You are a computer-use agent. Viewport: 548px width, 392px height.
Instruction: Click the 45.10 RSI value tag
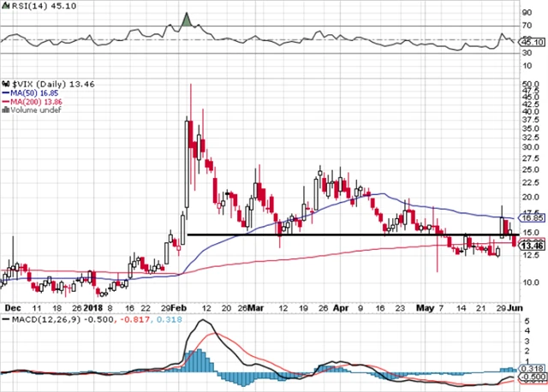(532, 40)
